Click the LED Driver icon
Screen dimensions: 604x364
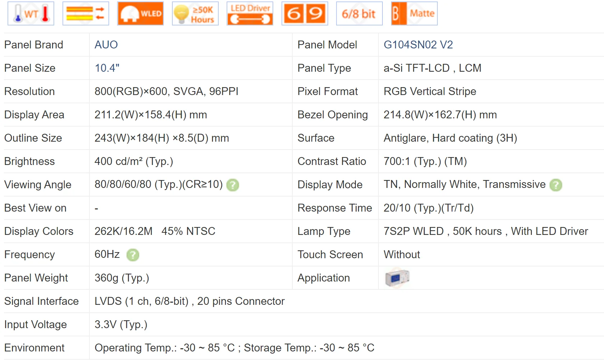click(x=250, y=14)
